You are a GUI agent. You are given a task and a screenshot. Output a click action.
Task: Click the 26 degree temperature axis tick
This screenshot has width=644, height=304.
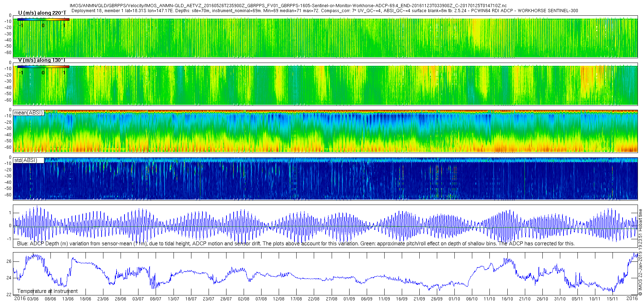[9, 261]
